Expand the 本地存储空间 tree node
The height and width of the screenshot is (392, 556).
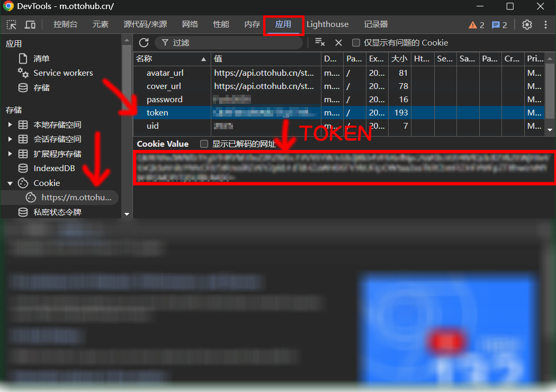coord(10,125)
